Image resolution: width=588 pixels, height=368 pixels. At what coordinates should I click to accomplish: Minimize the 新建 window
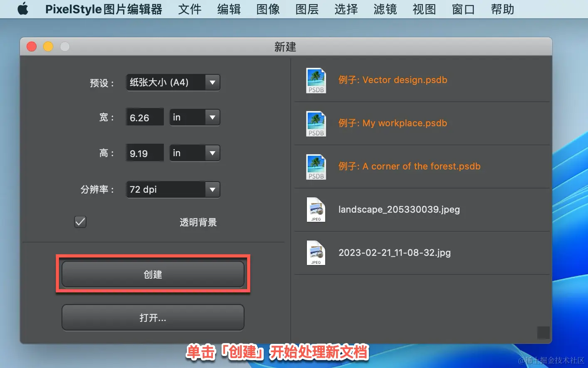point(48,47)
